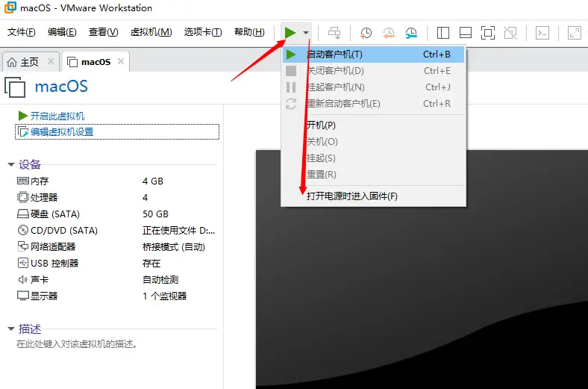Click the 桥接模式 (自动) network value
The width and height of the screenshot is (588, 389).
click(174, 247)
